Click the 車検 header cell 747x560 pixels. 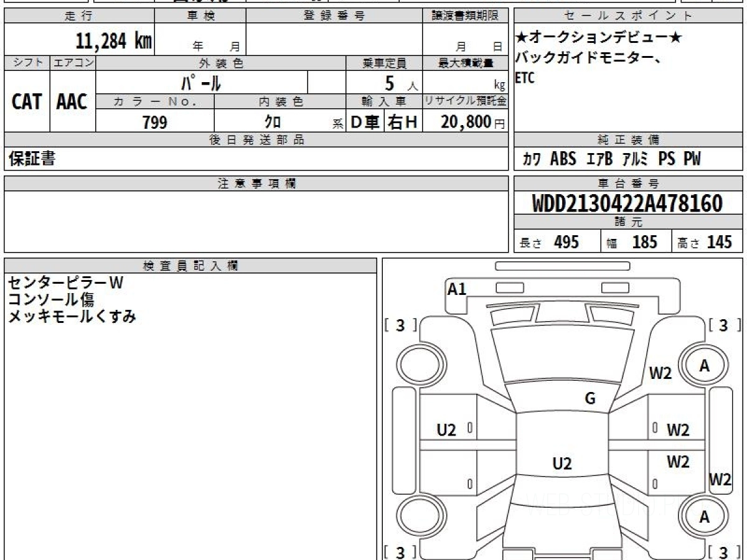click(x=200, y=16)
